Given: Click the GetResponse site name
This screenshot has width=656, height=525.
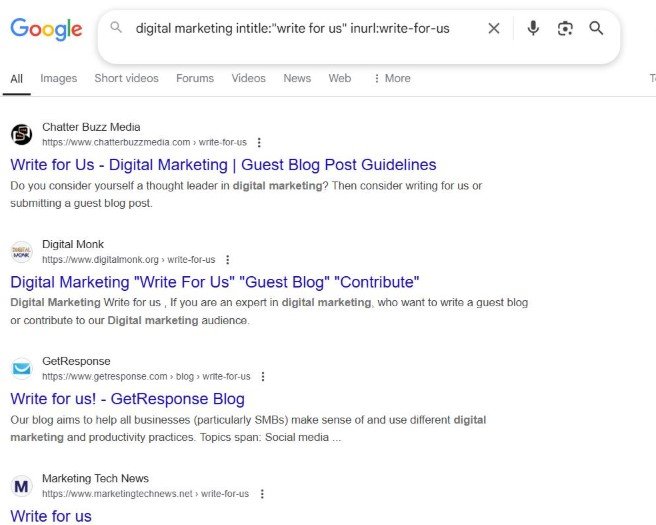Looking at the screenshot, I should 76,361.
